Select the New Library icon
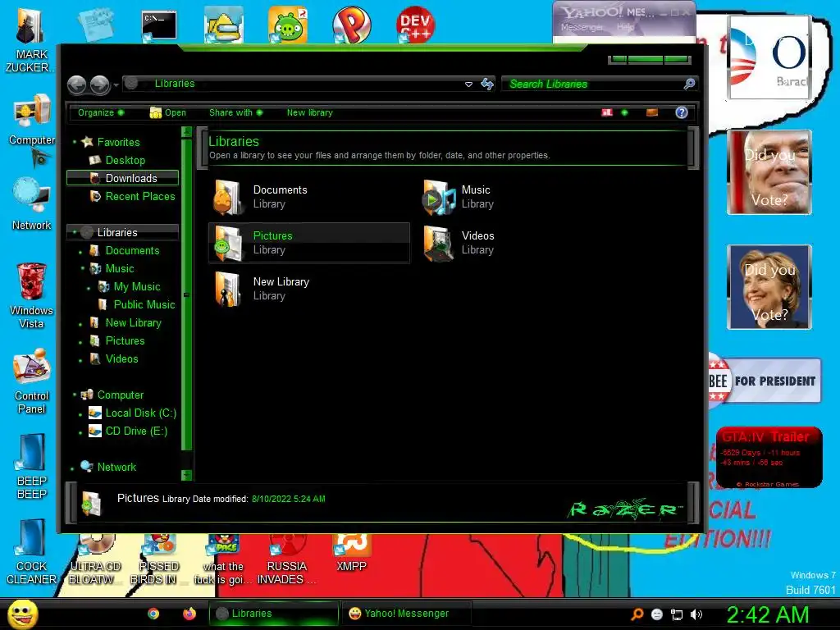Image resolution: width=840 pixels, height=630 pixels. point(228,289)
